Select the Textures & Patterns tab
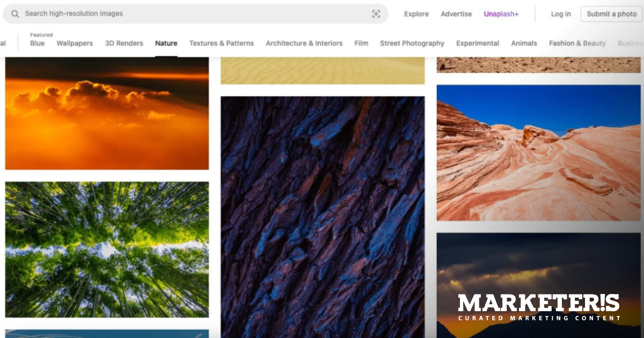This screenshot has height=338, width=644. coord(221,43)
